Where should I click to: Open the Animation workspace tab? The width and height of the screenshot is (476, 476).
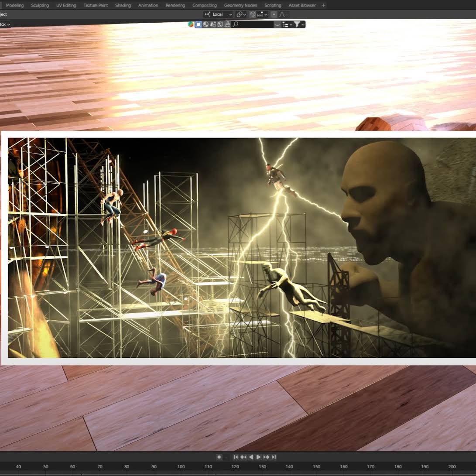click(148, 5)
